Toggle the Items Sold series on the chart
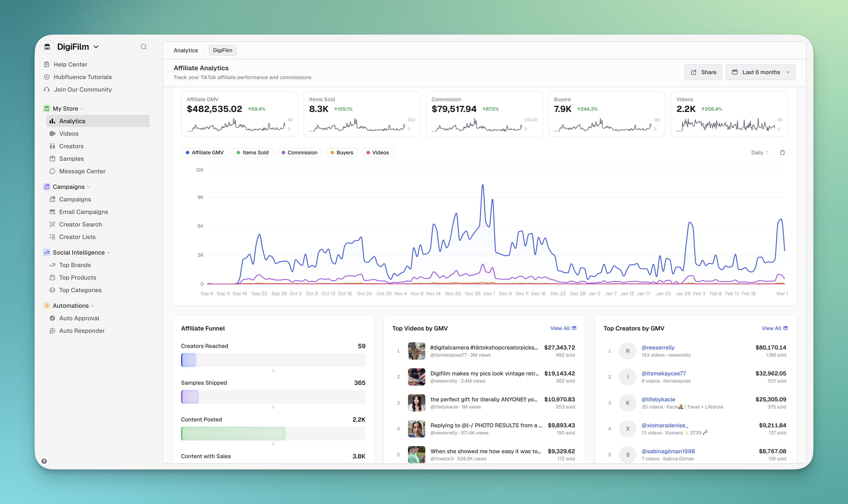848x504 pixels. pyautogui.click(x=252, y=153)
